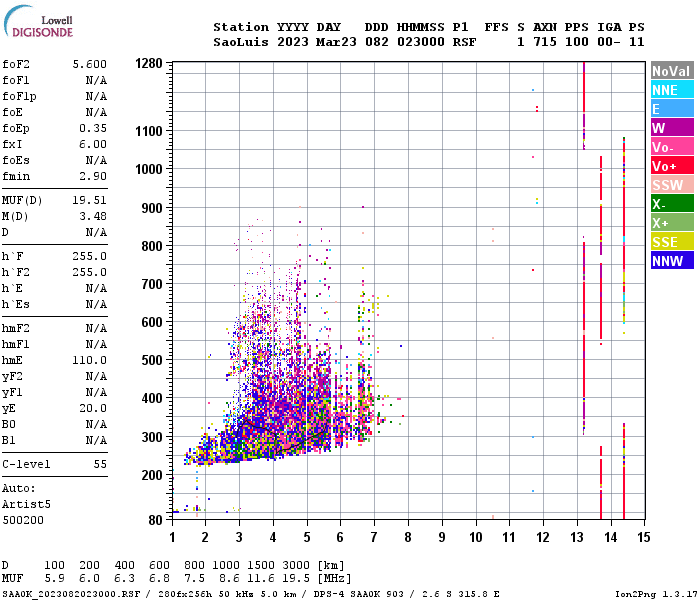
Task: Select the Vo- pink legend swatch
Action: [672, 147]
